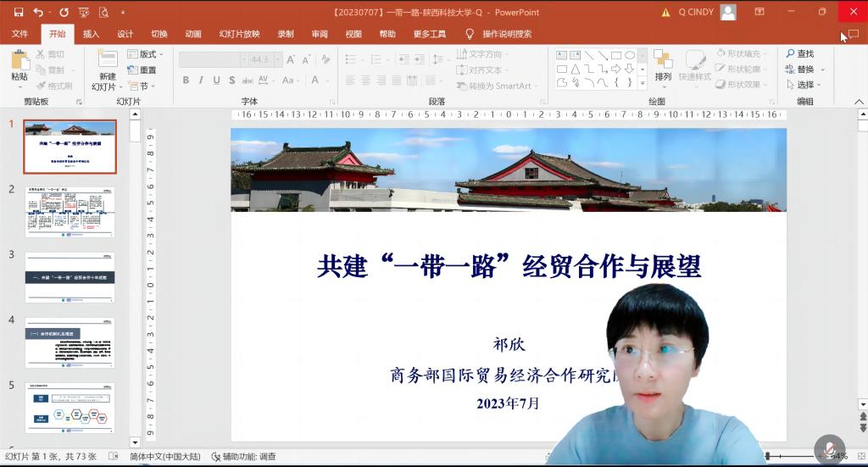Select the oval shape in the shapes gallery
The height and width of the screenshot is (467, 868).
629,55
